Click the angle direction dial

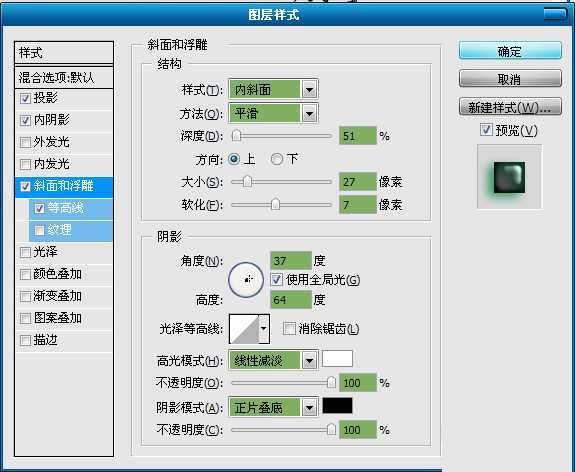pyautogui.click(x=246, y=280)
